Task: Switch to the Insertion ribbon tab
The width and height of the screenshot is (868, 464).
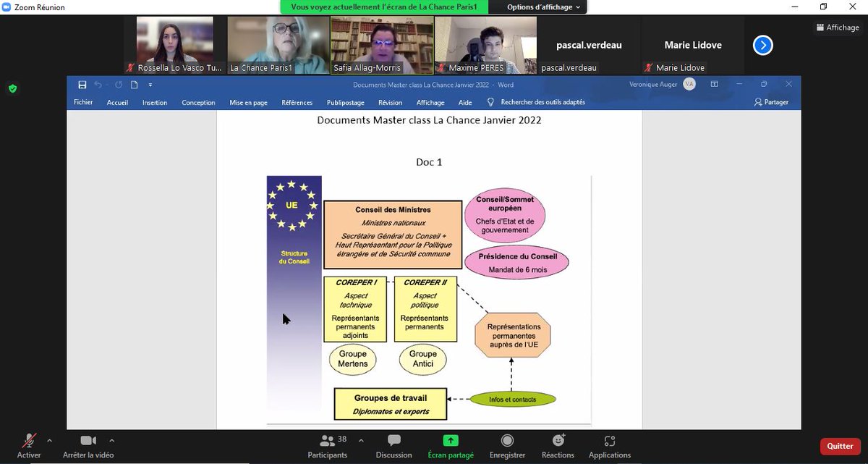Action: pos(155,102)
